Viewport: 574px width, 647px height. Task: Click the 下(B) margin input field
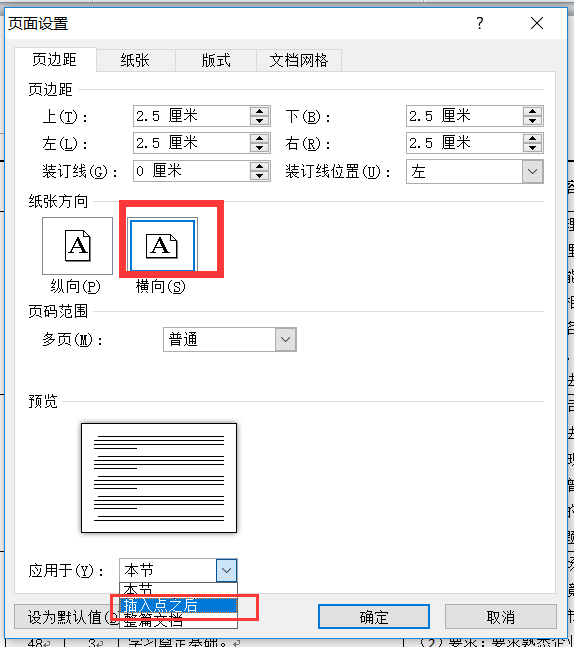click(x=465, y=116)
